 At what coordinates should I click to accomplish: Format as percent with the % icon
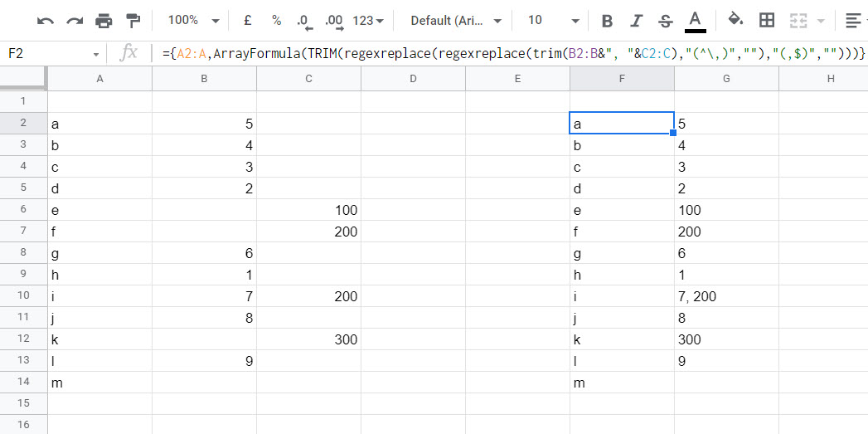[276, 21]
